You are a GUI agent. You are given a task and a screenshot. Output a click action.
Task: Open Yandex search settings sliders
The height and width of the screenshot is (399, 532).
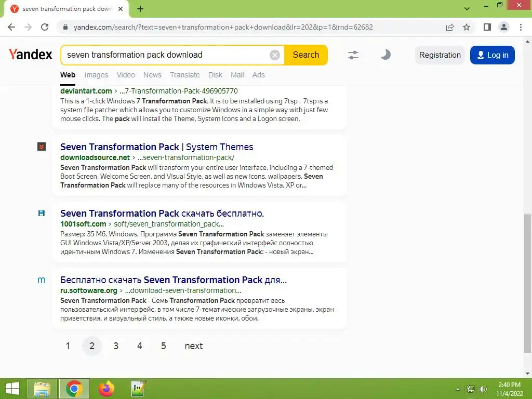[353, 55]
